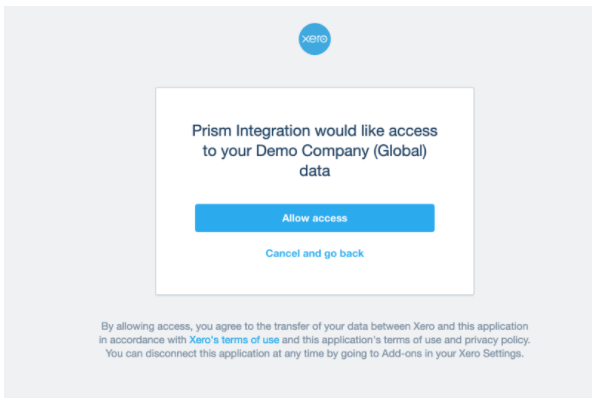This screenshot has height=399, width=594.
Task: Open Xero's terms of use link
Action: (x=234, y=340)
